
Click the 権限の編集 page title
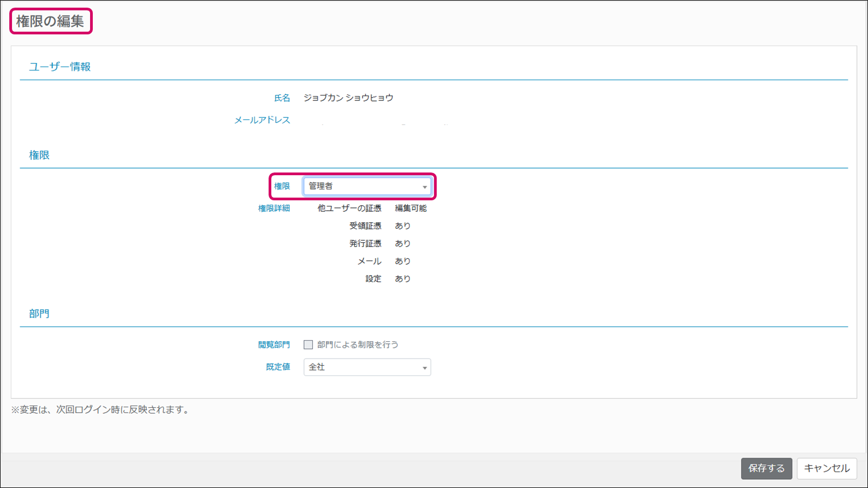50,21
